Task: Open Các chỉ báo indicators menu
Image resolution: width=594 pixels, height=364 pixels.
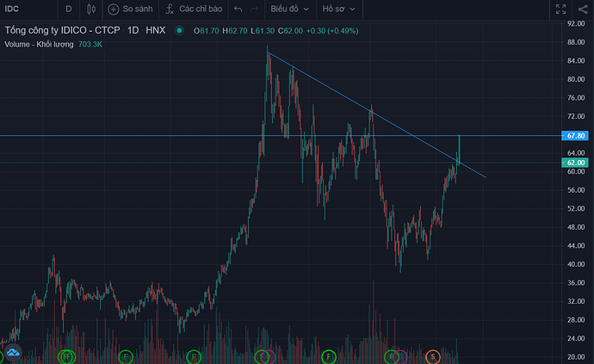Action: [194, 9]
